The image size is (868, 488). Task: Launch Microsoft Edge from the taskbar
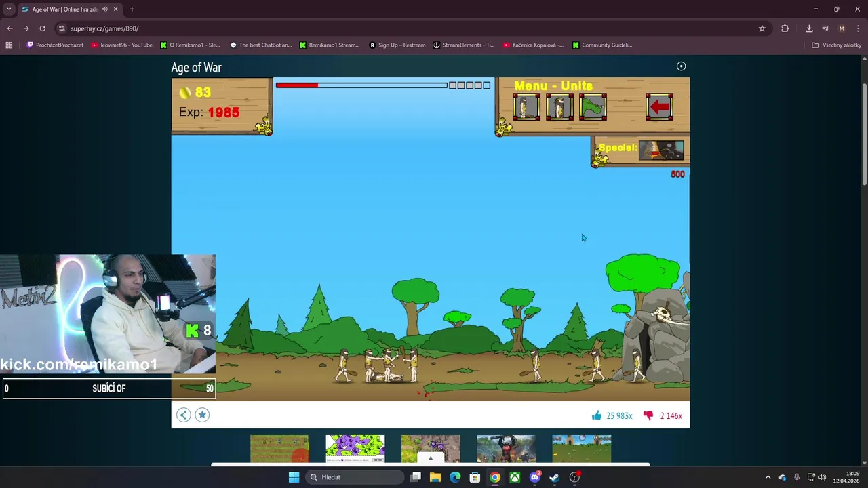click(x=455, y=477)
